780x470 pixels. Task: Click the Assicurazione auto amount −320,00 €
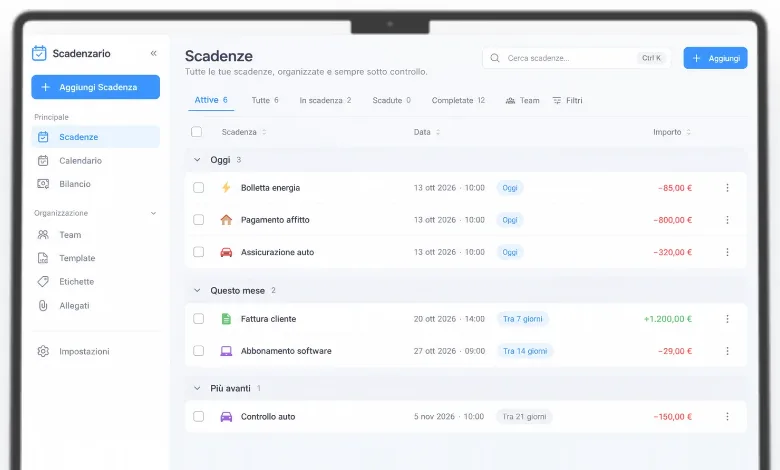point(673,252)
